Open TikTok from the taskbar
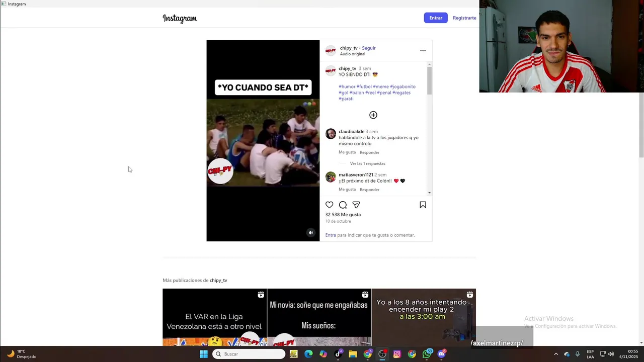Image resolution: width=644 pixels, height=362 pixels. (338, 354)
